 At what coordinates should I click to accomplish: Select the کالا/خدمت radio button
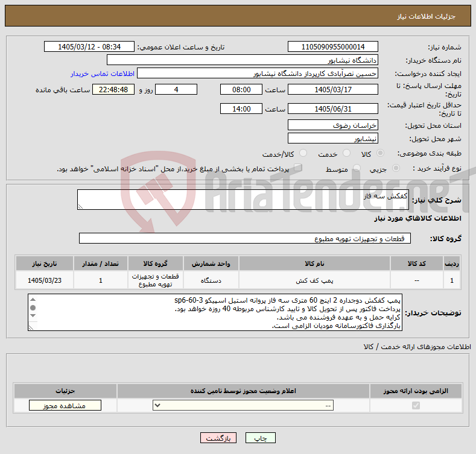coord(303,153)
